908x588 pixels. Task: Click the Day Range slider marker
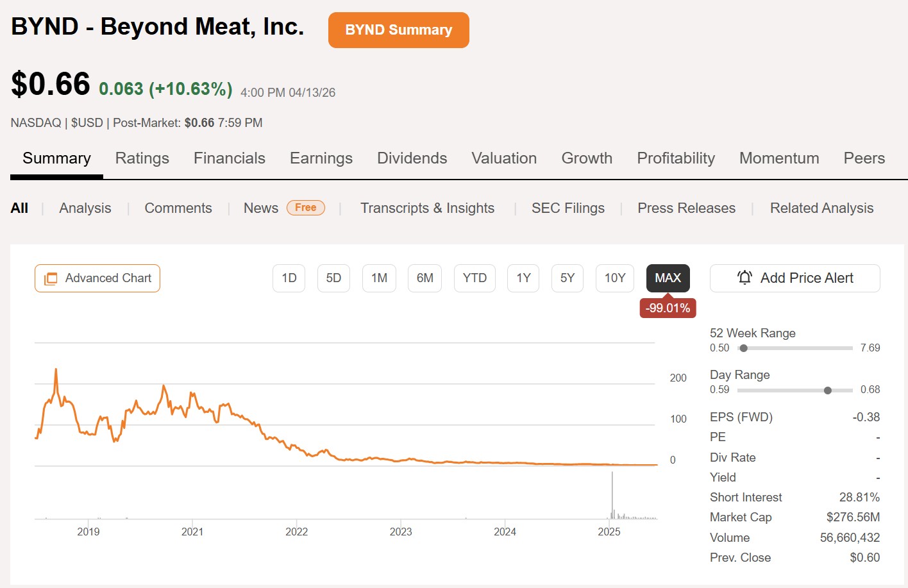(x=828, y=390)
